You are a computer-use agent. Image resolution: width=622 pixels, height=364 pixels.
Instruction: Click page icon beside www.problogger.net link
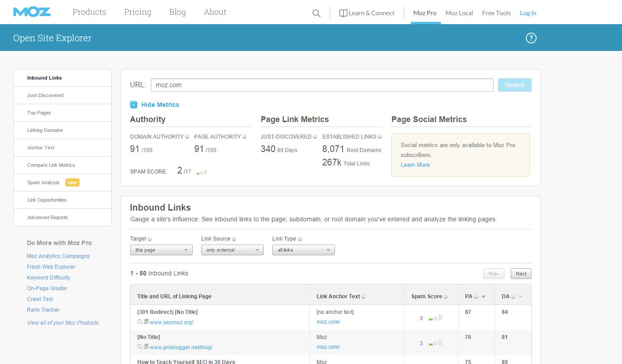pos(146,347)
